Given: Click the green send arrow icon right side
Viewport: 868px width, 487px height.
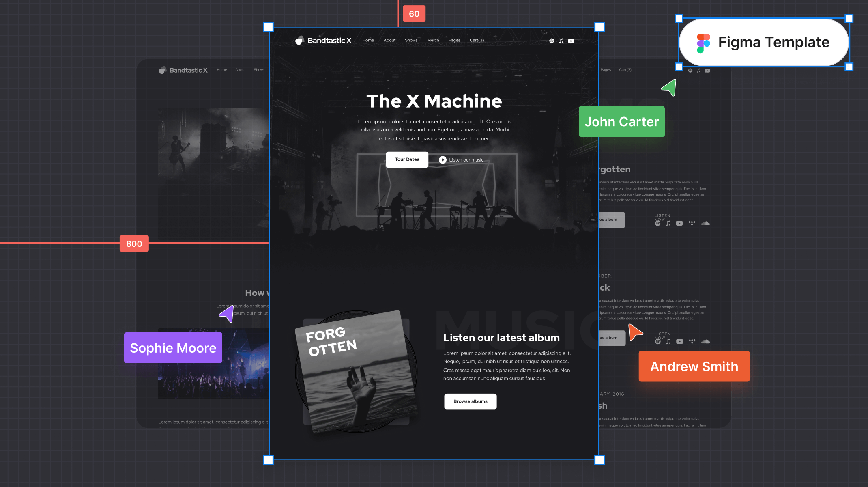Looking at the screenshot, I should pyautogui.click(x=668, y=88).
